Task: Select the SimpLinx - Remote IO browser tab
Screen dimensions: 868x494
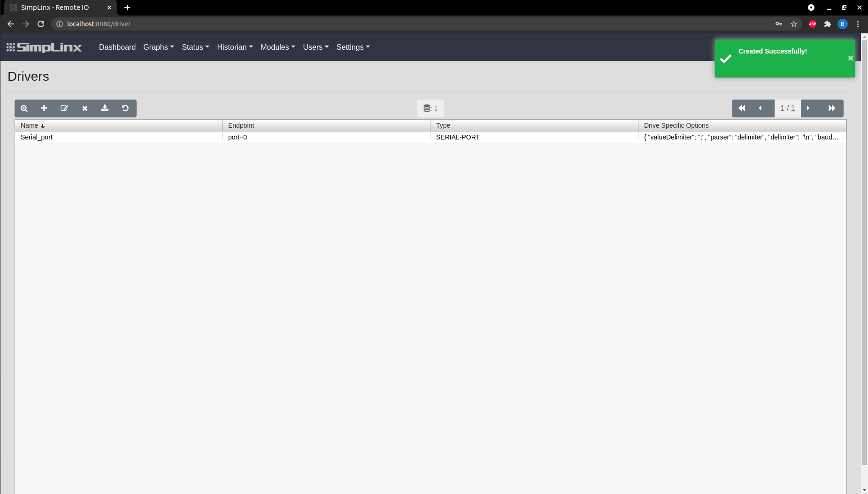Action: tap(60, 8)
